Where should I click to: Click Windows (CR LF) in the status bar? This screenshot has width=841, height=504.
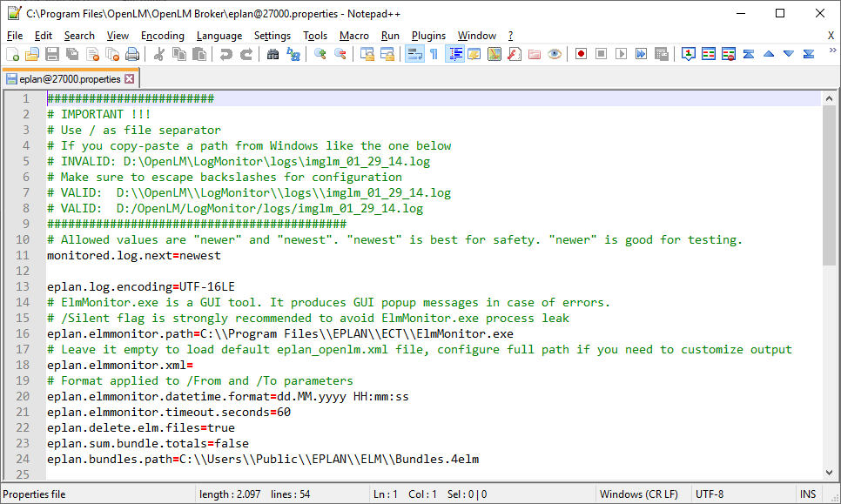[641, 494]
